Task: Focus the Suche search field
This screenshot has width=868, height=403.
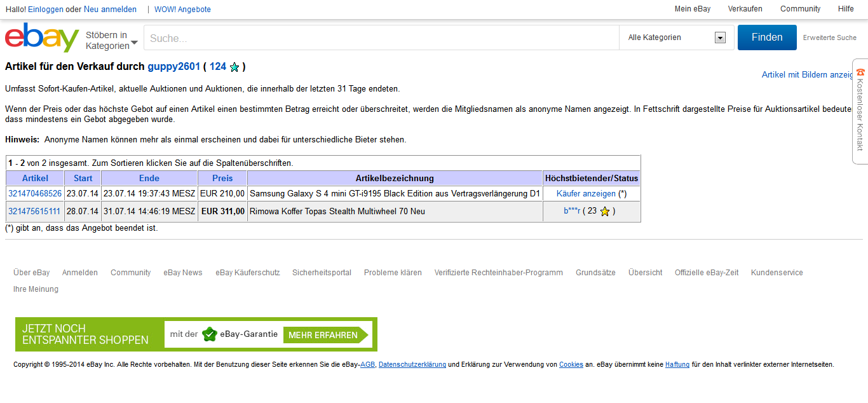Action: pos(381,38)
